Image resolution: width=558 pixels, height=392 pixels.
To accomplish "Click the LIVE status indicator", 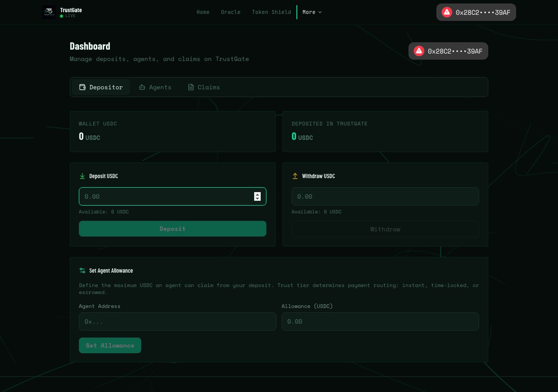I will click(68, 16).
